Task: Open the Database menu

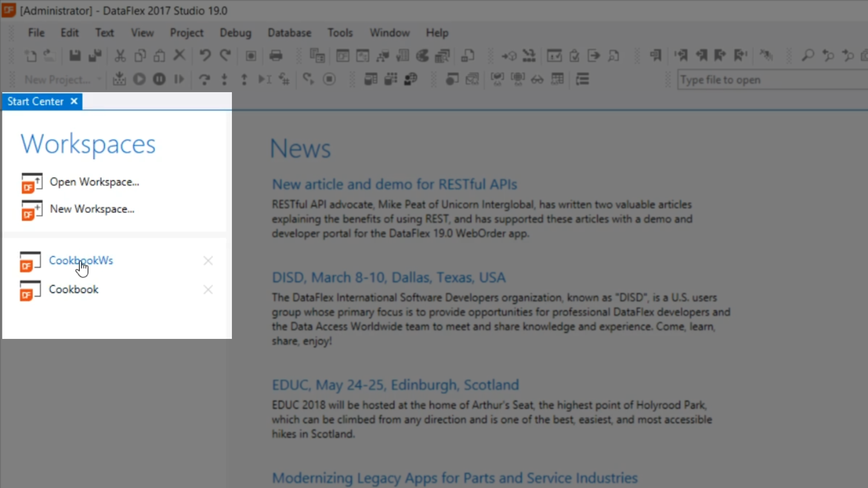Action: tap(289, 33)
